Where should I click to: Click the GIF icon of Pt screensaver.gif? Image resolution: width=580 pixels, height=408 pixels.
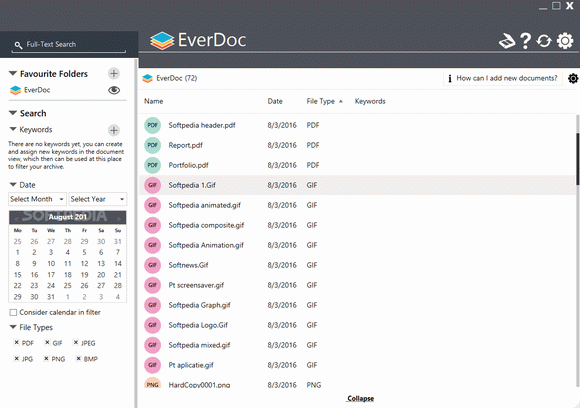[x=152, y=285]
